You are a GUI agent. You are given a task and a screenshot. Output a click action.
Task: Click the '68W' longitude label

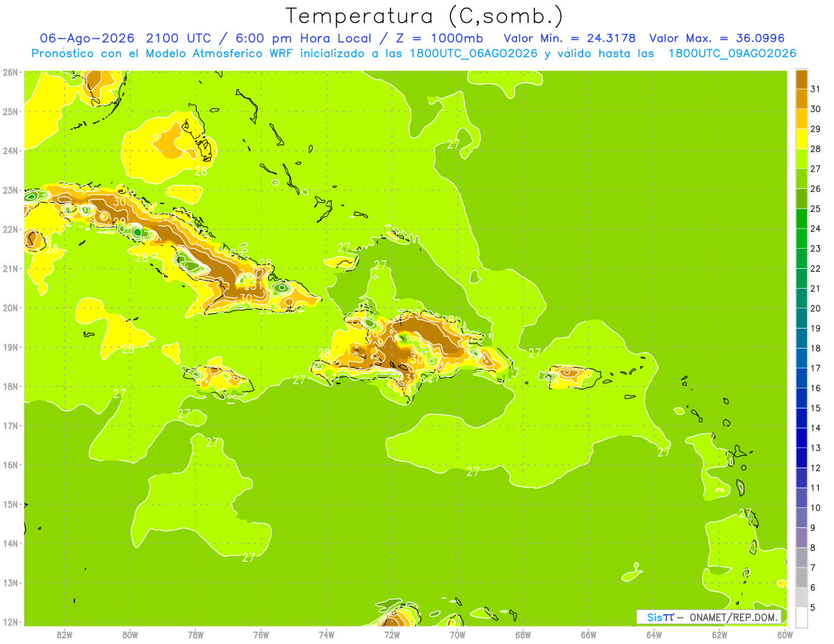pos(523,635)
